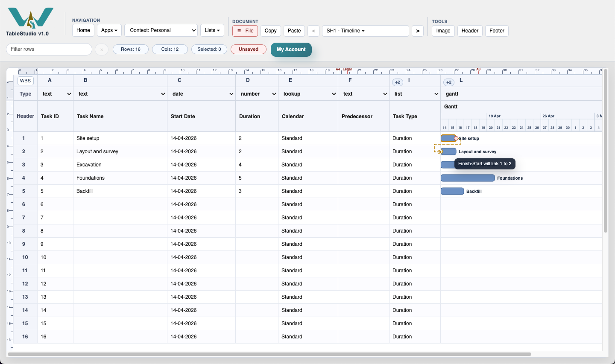
Task: Open the Header tool
Action: [470, 31]
